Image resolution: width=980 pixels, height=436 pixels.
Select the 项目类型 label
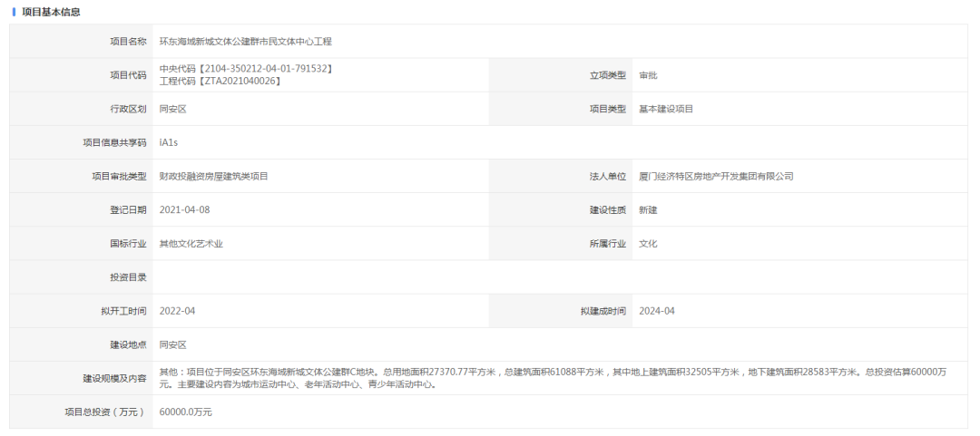(607, 109)
